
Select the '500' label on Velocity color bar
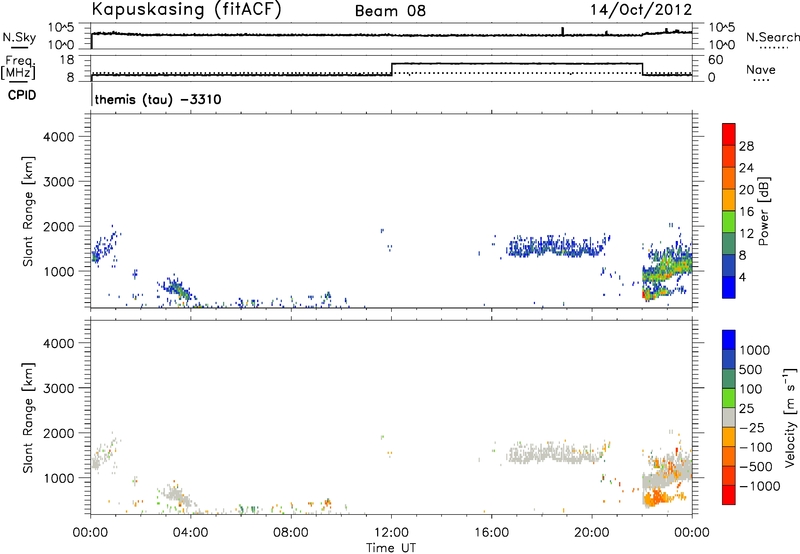coord(750,369)
